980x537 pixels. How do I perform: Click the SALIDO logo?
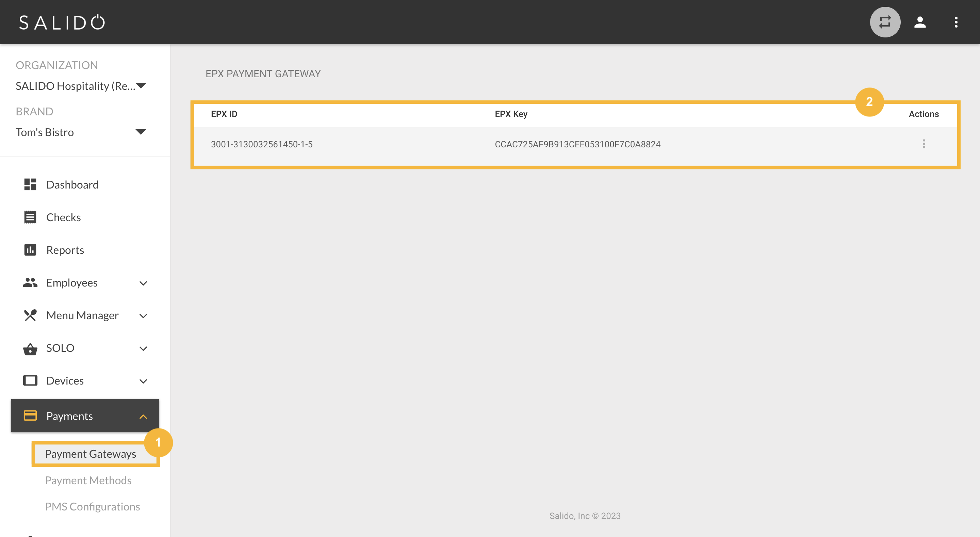tap(62, 22)
